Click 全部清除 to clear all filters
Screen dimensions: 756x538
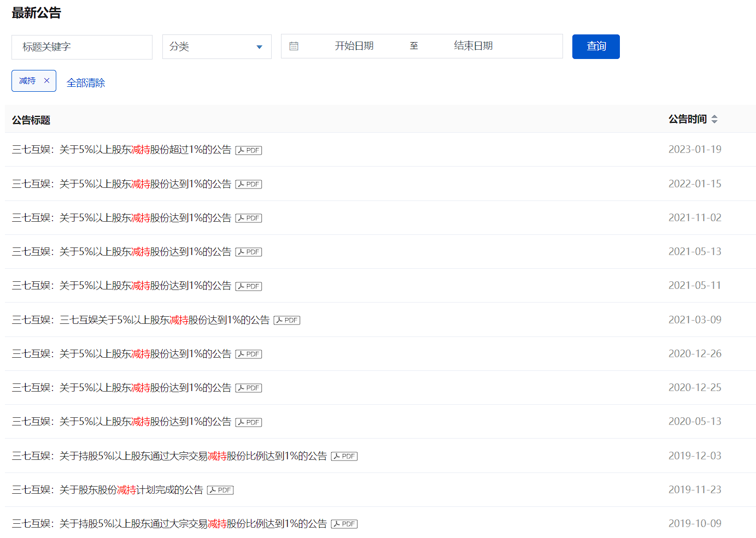click(x=86, y=83)
